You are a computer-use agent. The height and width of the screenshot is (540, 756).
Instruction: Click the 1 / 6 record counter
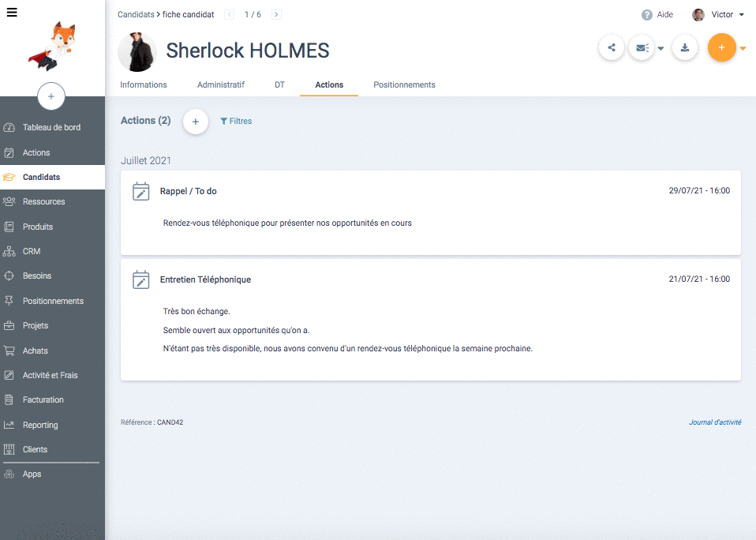[x=253, y=14]
